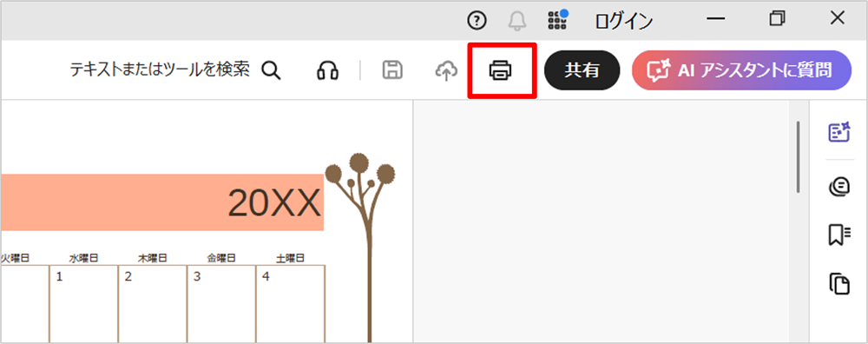This screenshot has height=344, width=868.
Task: Click the cloud upload icon
Action: click(446, 70)
